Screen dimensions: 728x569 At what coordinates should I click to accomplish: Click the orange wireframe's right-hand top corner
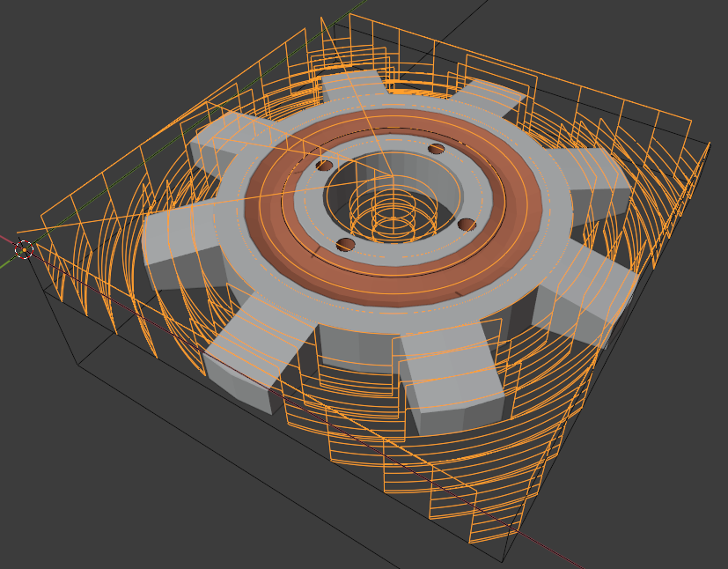point(710,144)
